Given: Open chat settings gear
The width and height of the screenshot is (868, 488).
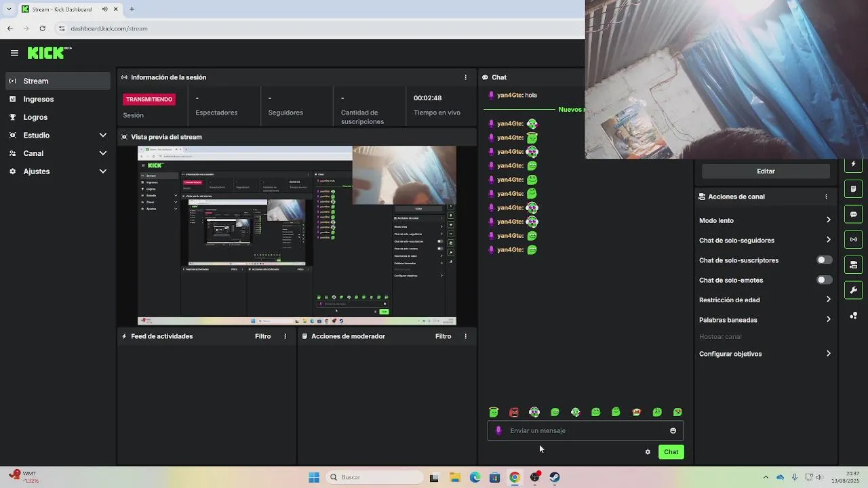Looking at the screenshot, I should [x=648, y=452].
